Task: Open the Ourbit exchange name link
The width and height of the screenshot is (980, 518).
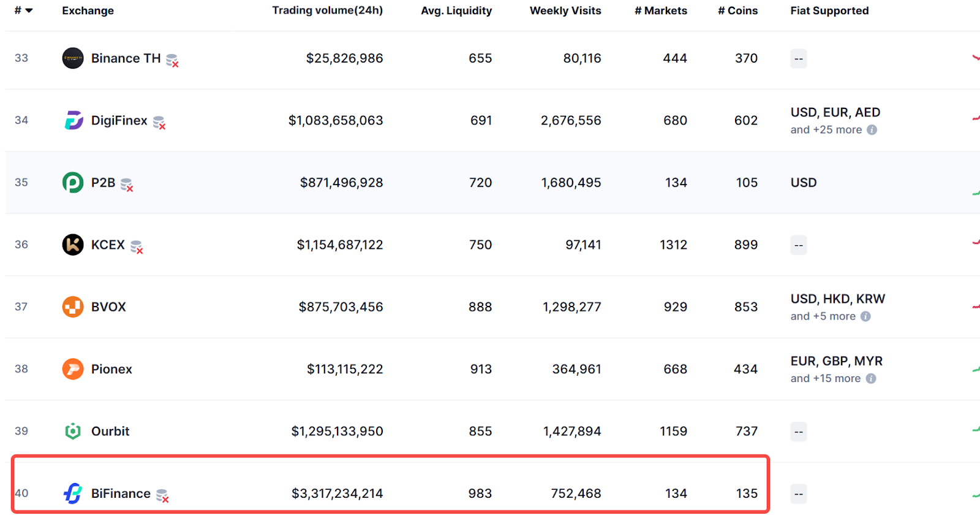Action: pos(110,431)
